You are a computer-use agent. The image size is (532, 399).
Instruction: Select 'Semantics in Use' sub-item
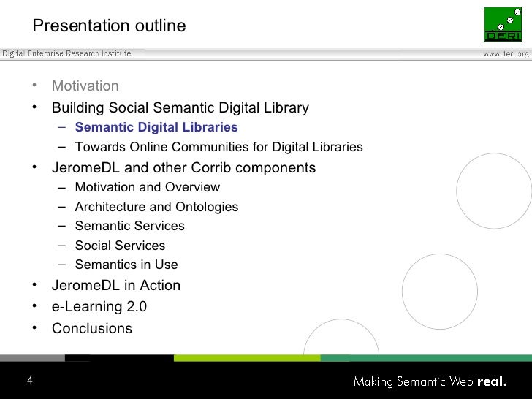[x=126, y=265]
